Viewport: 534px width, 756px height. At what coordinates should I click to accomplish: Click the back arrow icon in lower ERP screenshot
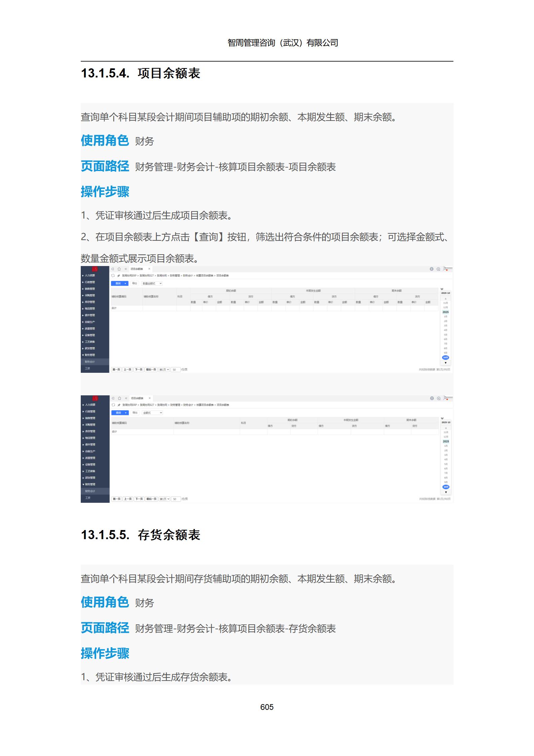click(113, 398)
